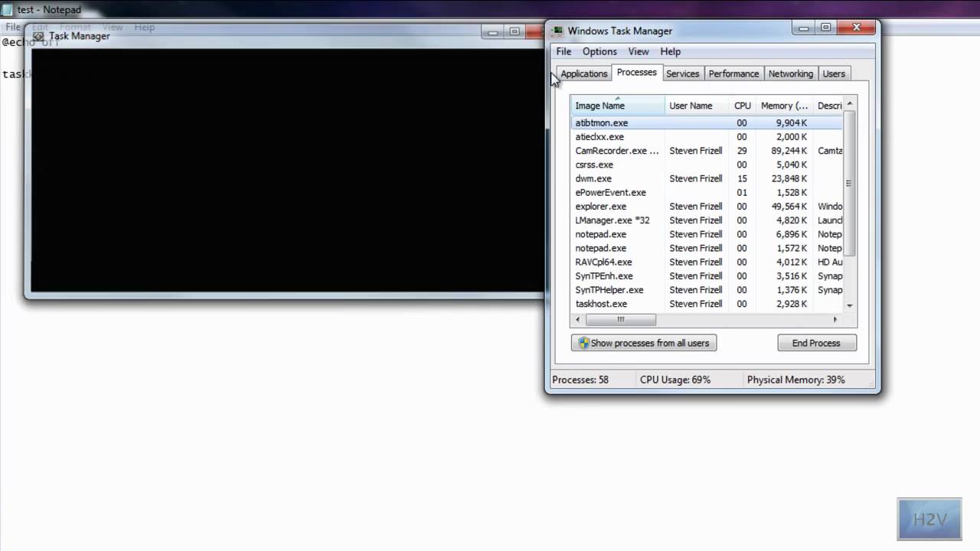Image resolution: width=980 pixels, height=551 pixels.
Task: Sort by User Name column header
Action: coord(697,106)
